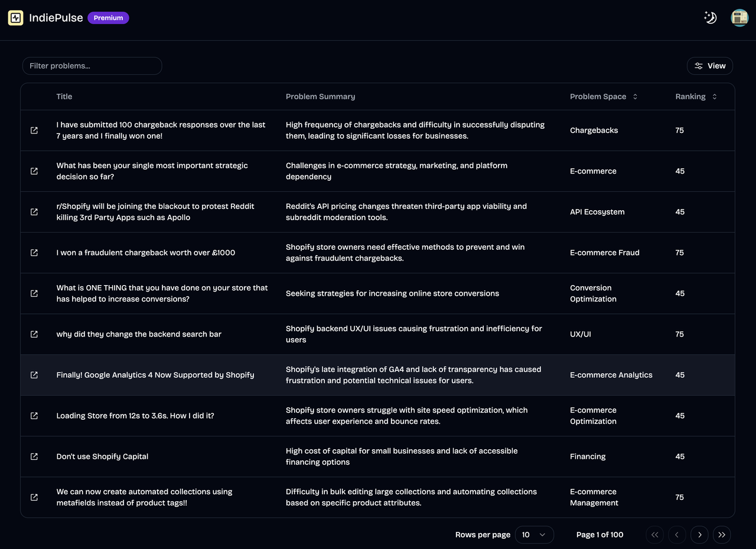756x549 pixels.
Task: Click the 'UX/UI' problem space cell
Action: tap(581, 334)
